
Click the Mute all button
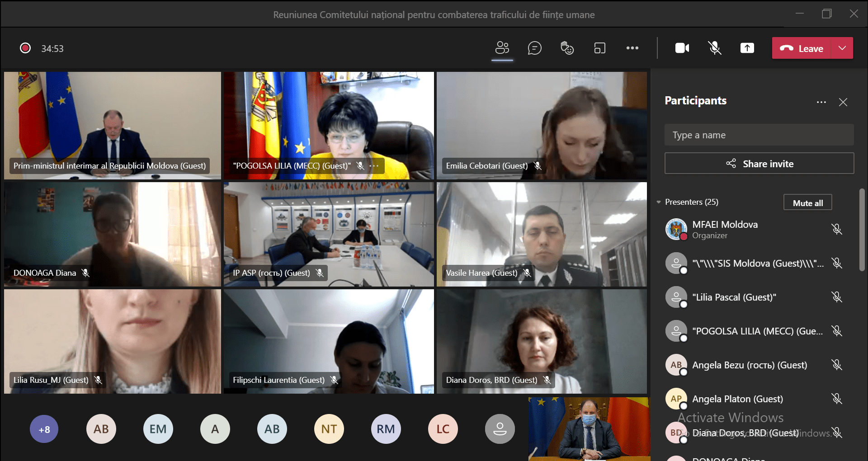pyautogui.click(x=808, y=202)
